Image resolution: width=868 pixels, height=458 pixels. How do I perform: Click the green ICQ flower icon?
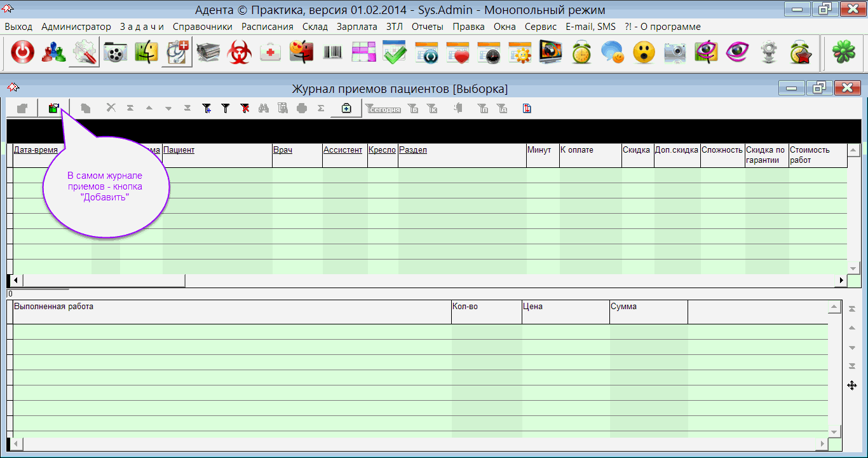844,53
